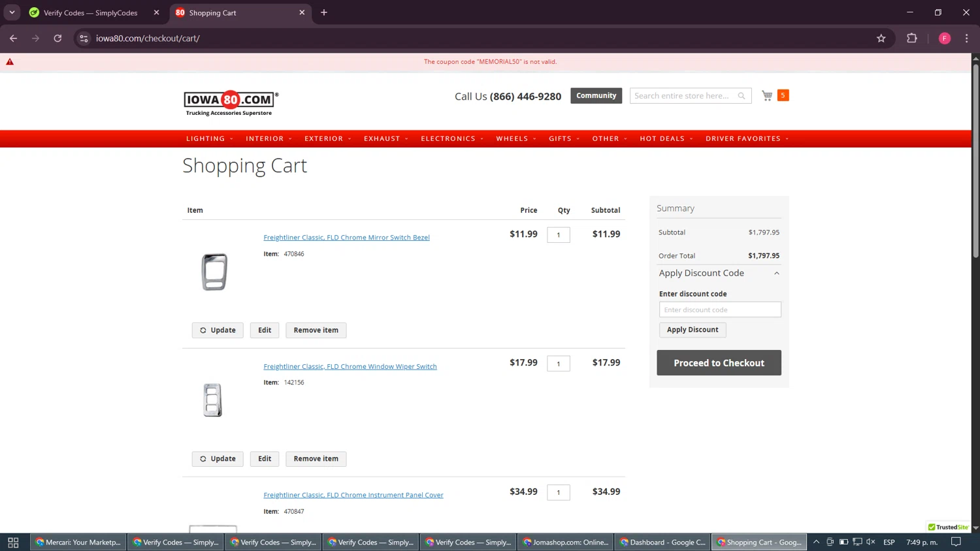Open the EXTERIOR menu
Image resolution: width=980 pixels, height=551 pixels.
(327, 138)
